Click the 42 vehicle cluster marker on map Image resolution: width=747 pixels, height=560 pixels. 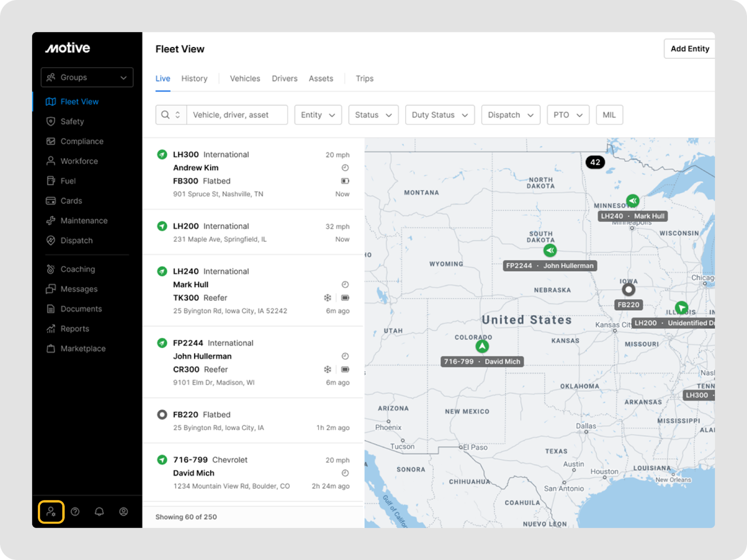(595, 162)
